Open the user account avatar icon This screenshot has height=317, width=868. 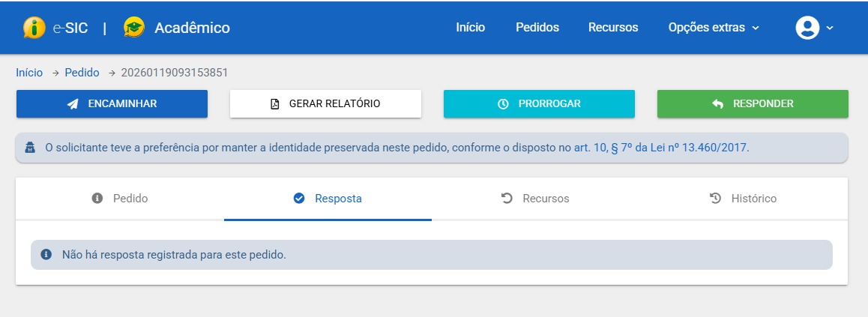click(808, 28)
